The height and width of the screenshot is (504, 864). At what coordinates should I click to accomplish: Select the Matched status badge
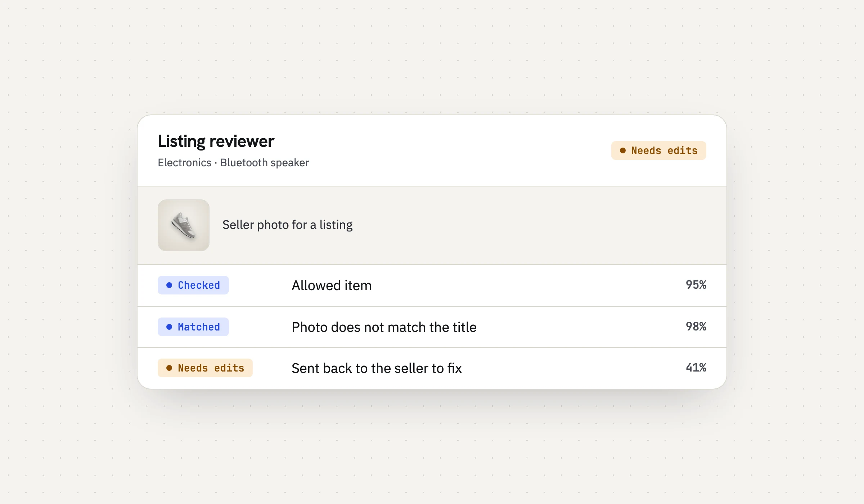pos(193,327)
